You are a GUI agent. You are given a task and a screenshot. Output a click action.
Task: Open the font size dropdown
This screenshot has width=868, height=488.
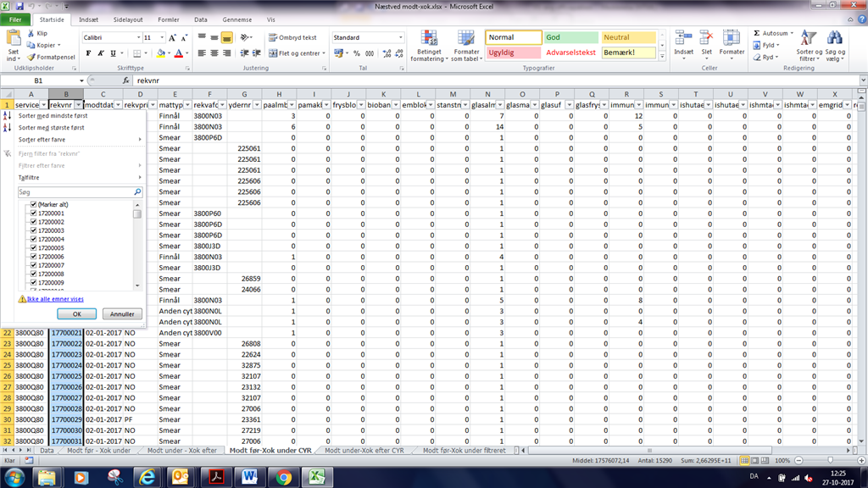(x=162, y=37)
